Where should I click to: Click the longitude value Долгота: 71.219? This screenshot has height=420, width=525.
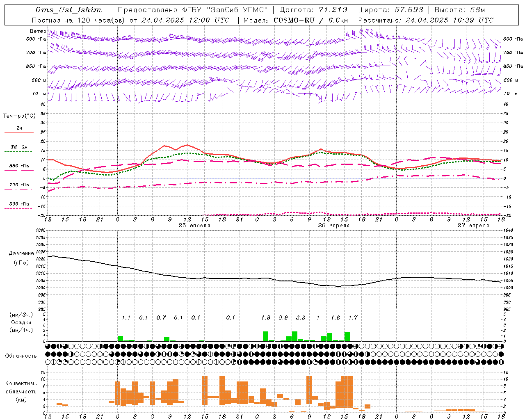click(x=313, y=10)
